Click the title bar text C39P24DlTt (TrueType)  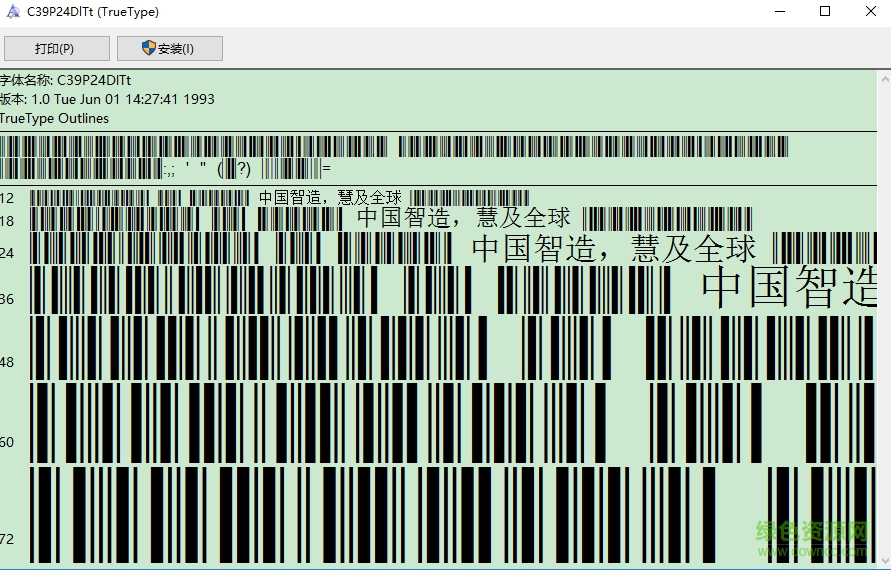93,12
